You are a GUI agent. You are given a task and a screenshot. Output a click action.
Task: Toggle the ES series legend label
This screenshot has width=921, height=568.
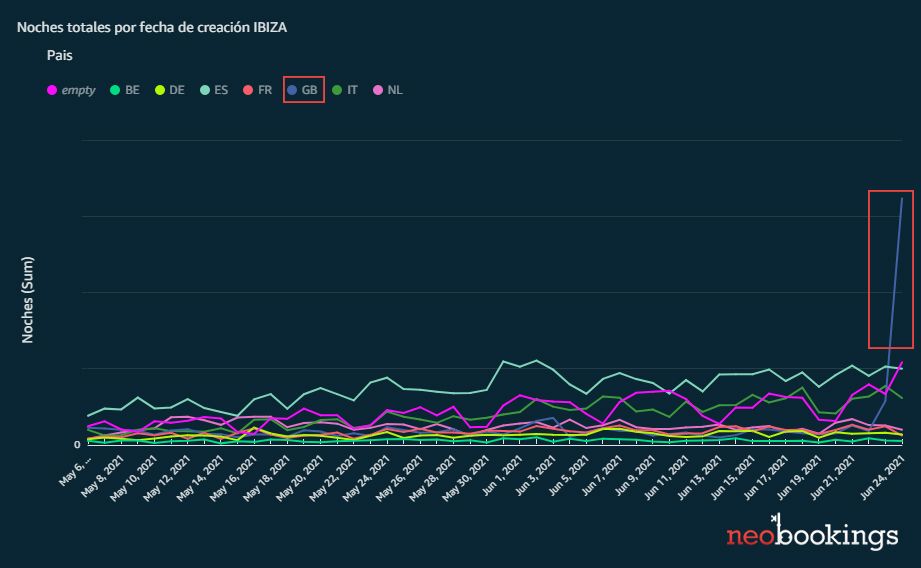(220, 90)
